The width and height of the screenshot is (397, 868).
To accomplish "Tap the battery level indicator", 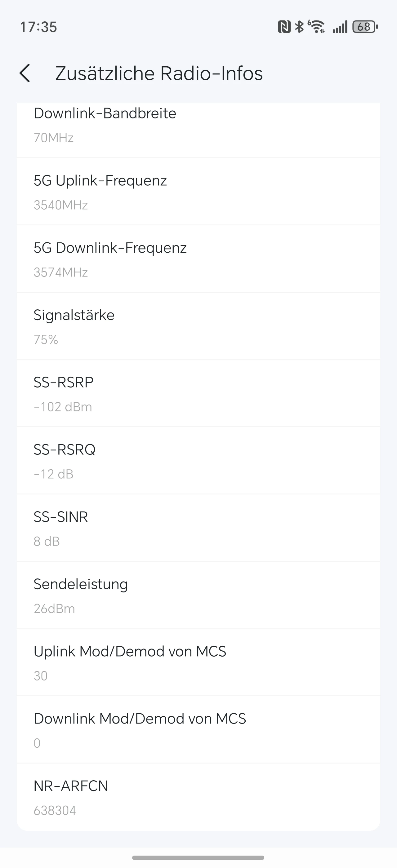I will pos(365,27).
